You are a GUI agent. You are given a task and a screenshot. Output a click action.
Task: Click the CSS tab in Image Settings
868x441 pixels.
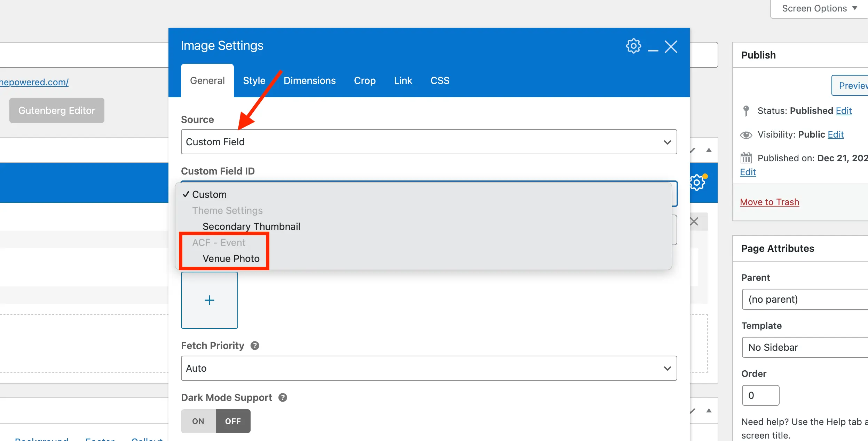pyautogui.click(x=440, y=80)
